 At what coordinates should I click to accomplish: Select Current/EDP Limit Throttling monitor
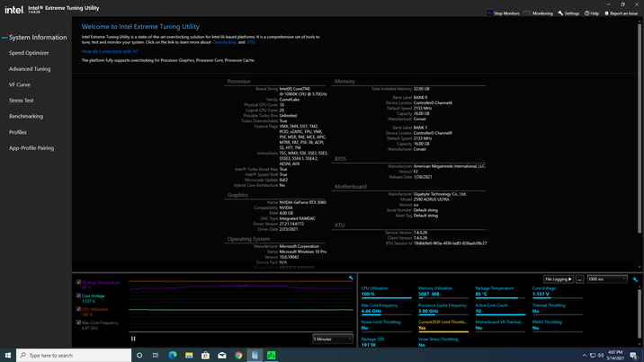443,325
